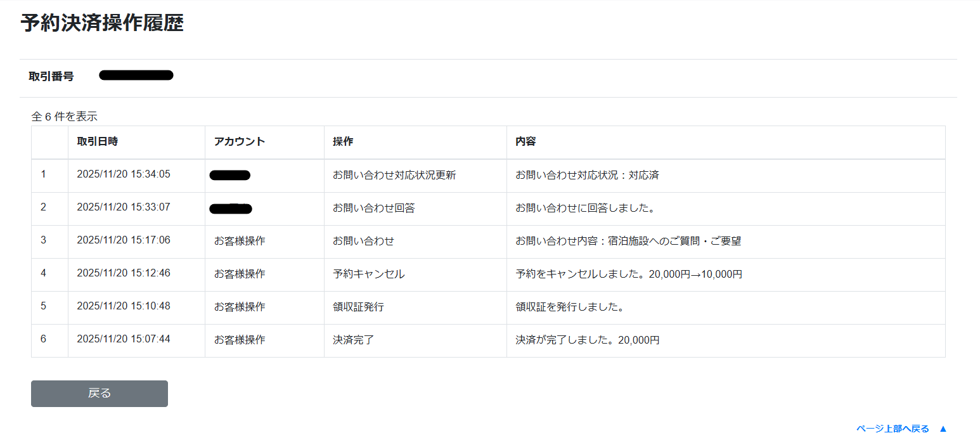
Task: Click the お問い合わせ対応状況：対応済 content cell
Action: [586, 175]
